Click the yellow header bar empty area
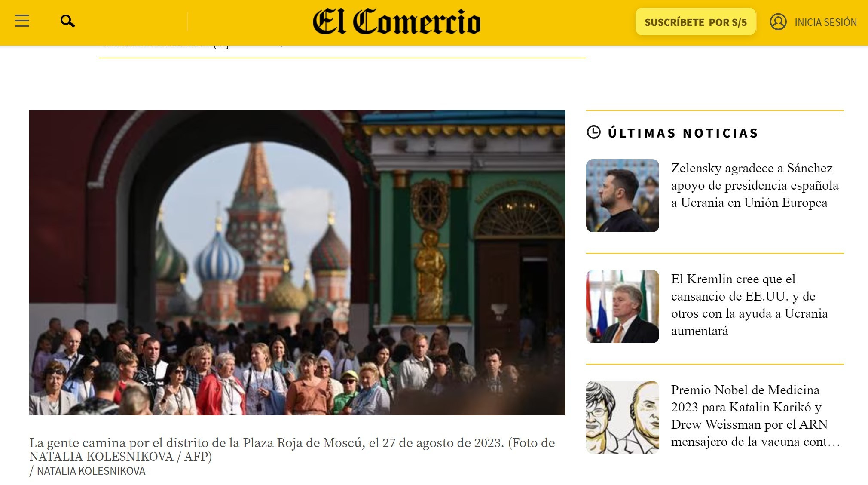The height and width of the screenshot is (485, 868). coord(249,22)
